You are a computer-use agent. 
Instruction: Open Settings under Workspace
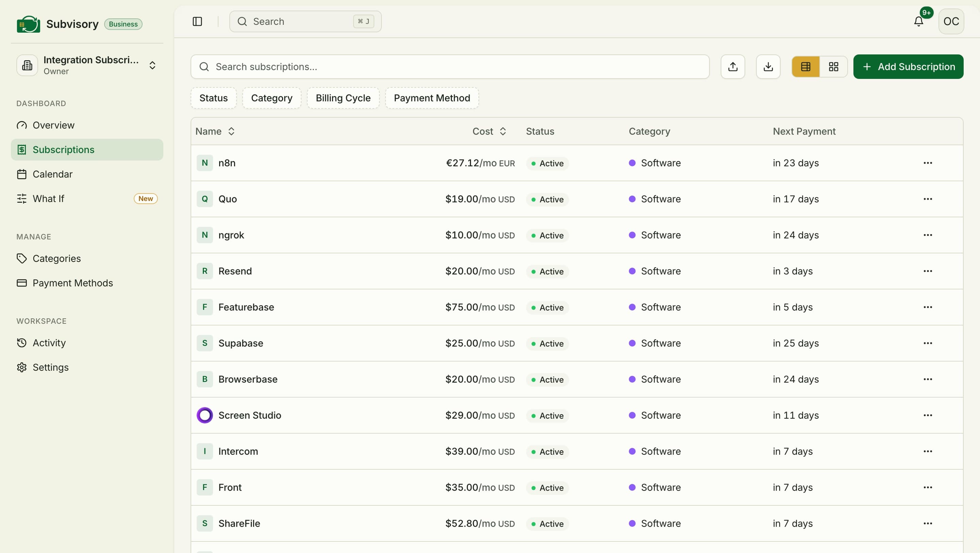click(87, 367)
